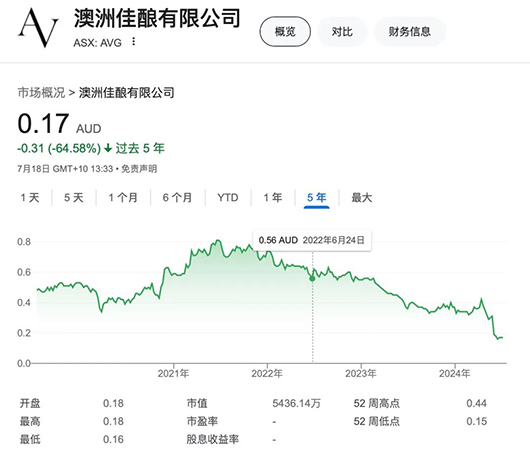The width and height of the screenshot is (530, 452).
Task: Click the green chart data point marker
Action: point(312,278)
